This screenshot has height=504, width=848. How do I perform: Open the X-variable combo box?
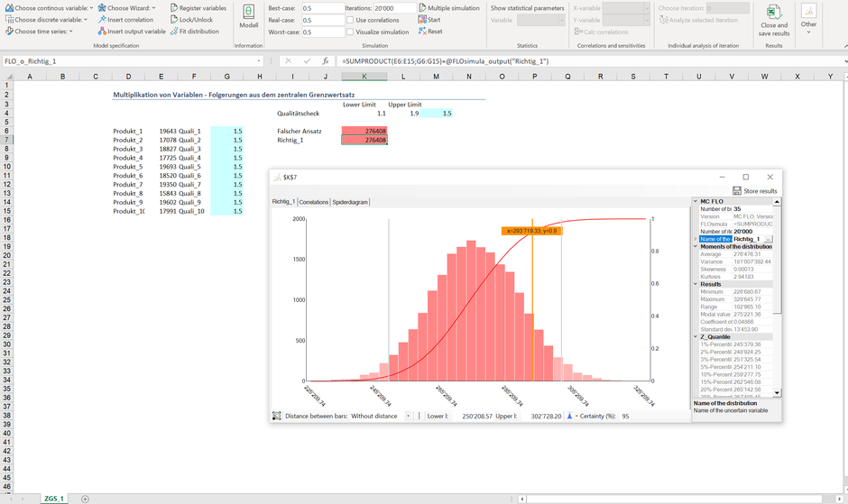coord(626,8)
